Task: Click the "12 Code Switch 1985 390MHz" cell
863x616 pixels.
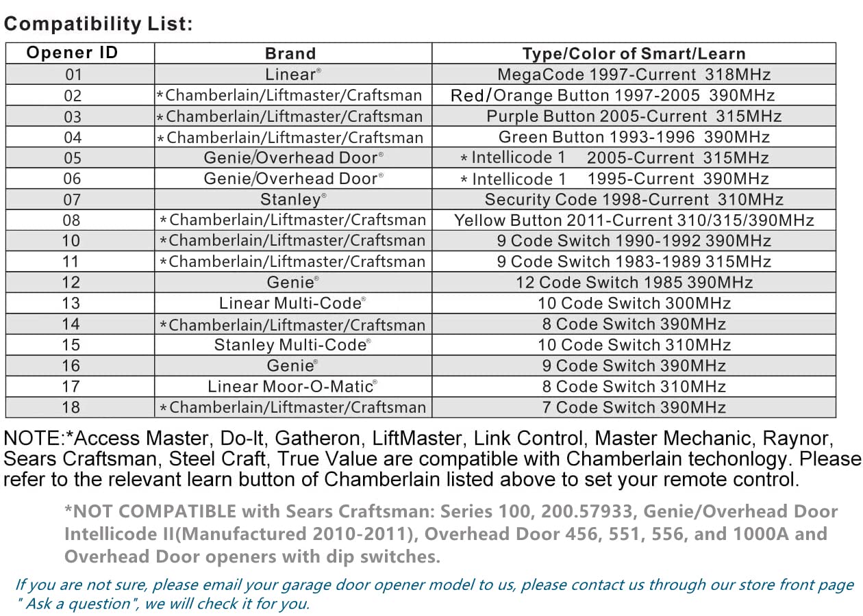Action: [634, 283]
